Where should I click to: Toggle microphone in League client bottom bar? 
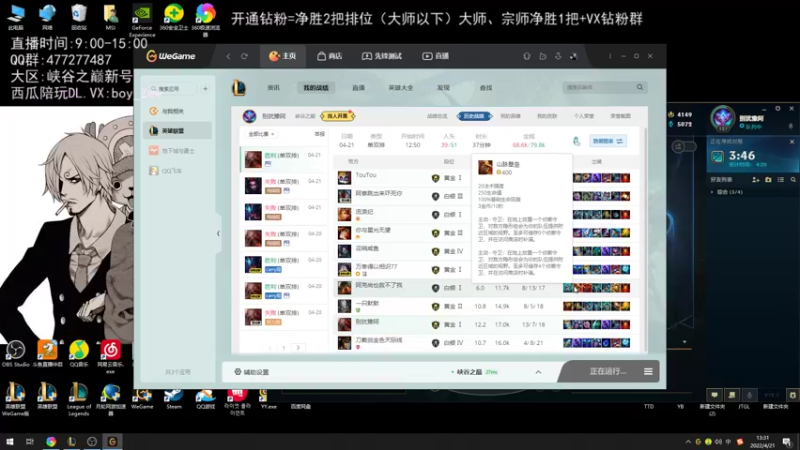749,394
